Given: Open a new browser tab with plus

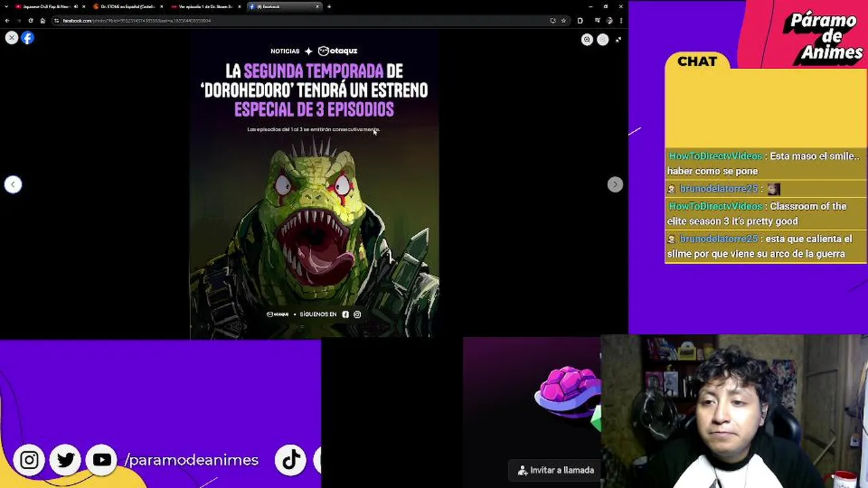Looking at the screenshot, I should click(x=329, y=6).
